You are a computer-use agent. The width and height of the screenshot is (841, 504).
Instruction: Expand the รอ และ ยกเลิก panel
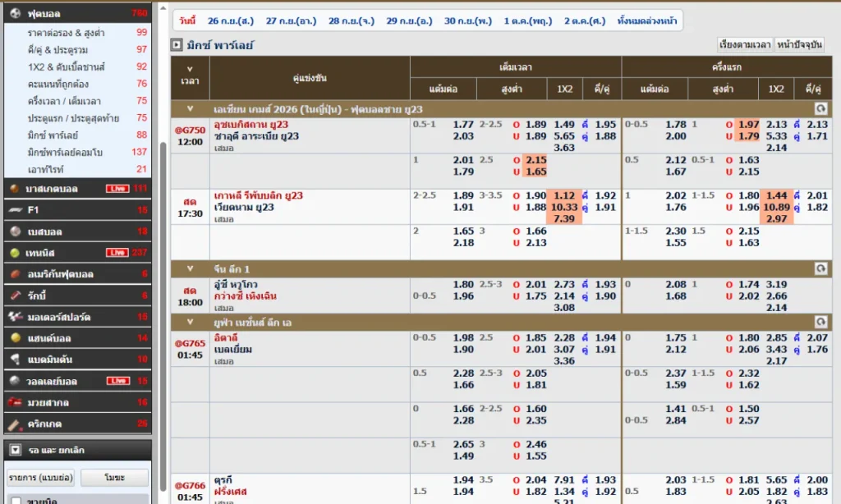click(16, 450)
